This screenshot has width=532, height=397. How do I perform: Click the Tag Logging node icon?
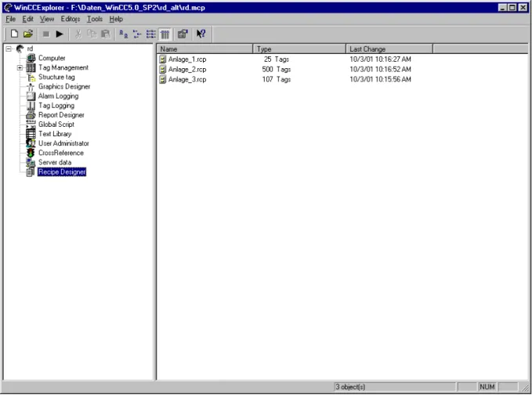[x=31, y=106]
